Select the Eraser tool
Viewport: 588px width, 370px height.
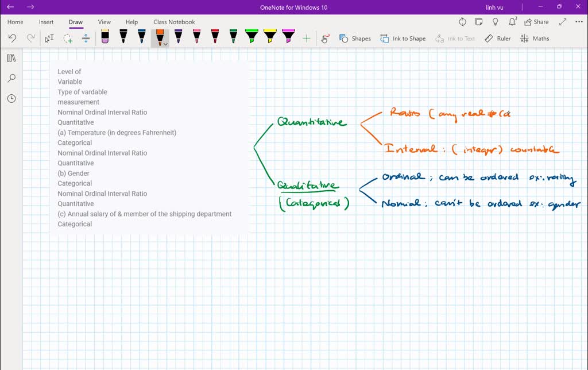coord(105,38)
